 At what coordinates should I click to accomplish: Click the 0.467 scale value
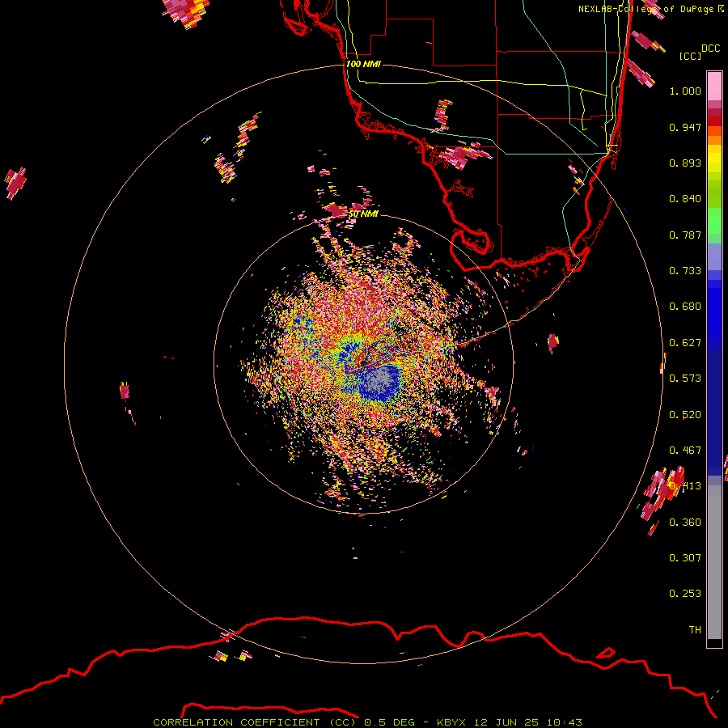pyautogui.click(x=685, y=451)
